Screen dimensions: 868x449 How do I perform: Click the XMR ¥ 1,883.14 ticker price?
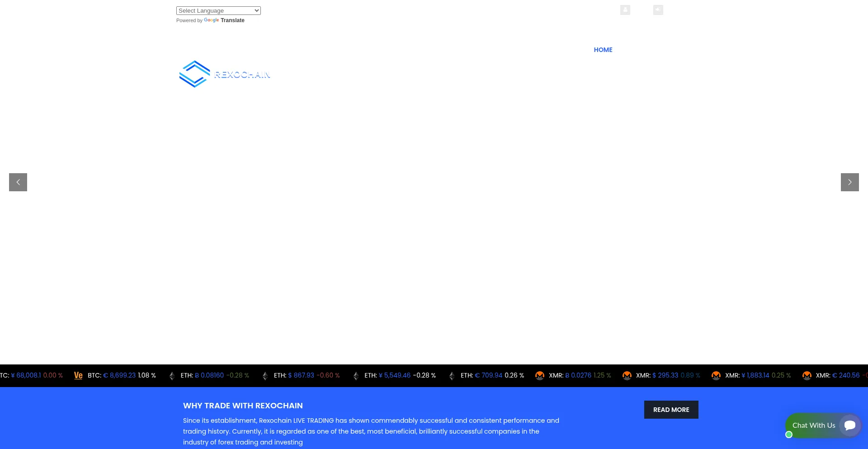tap(755, 375)
